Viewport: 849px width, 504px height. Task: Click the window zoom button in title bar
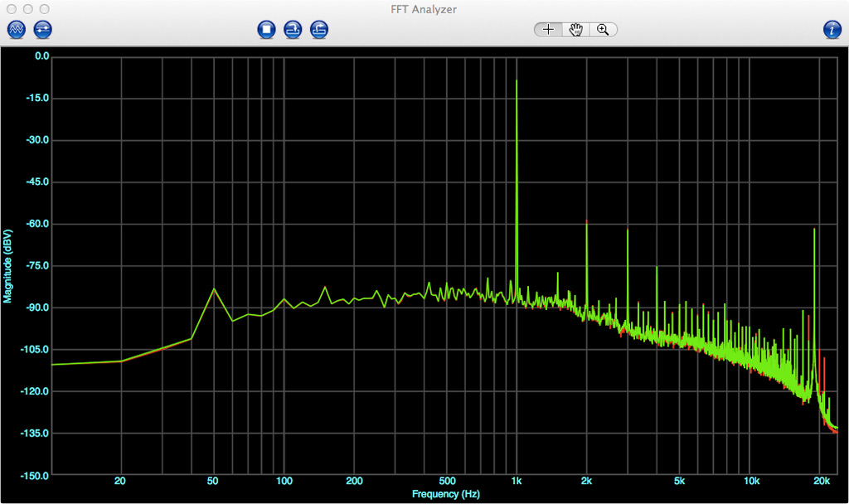click(44, 8)
